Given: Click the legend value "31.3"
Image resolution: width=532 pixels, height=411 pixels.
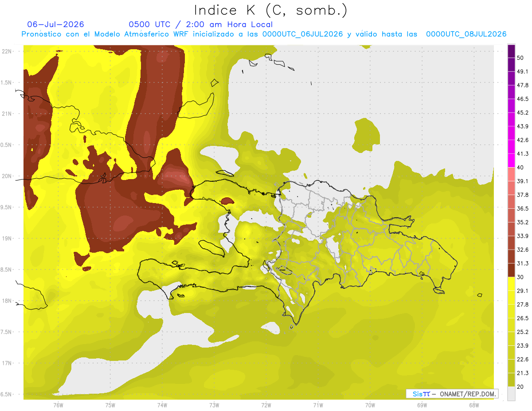Looking at the screenshot, I should coord(523,263).
